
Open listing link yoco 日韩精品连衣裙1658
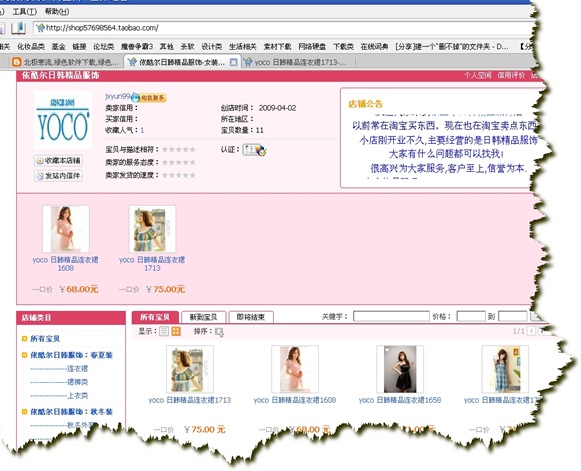pyautogui.click(x=400, y=400)
